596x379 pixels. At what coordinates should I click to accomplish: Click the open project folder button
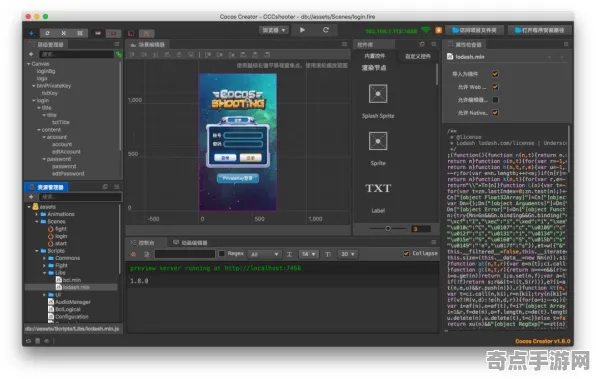click(x=475, y=30)
